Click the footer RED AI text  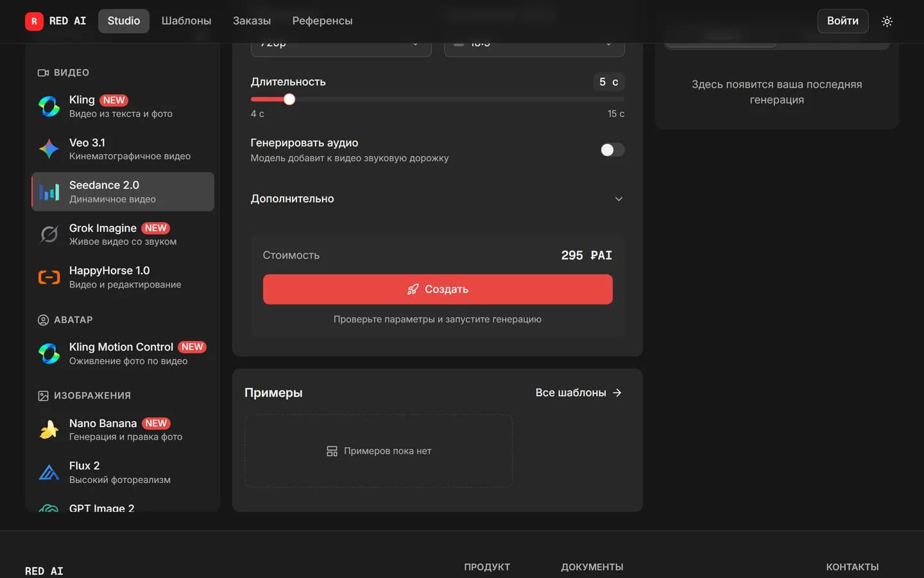pos(44,571)
